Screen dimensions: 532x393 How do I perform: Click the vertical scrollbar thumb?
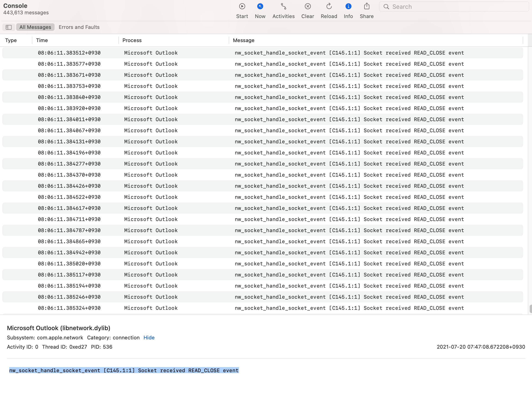(x=530, y=309)
